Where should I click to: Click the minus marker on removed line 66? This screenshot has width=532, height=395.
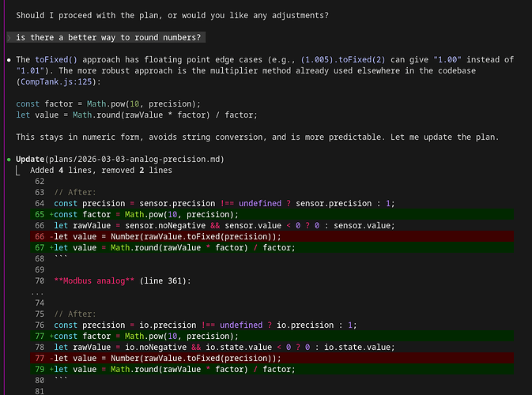[x=51, y=236]
